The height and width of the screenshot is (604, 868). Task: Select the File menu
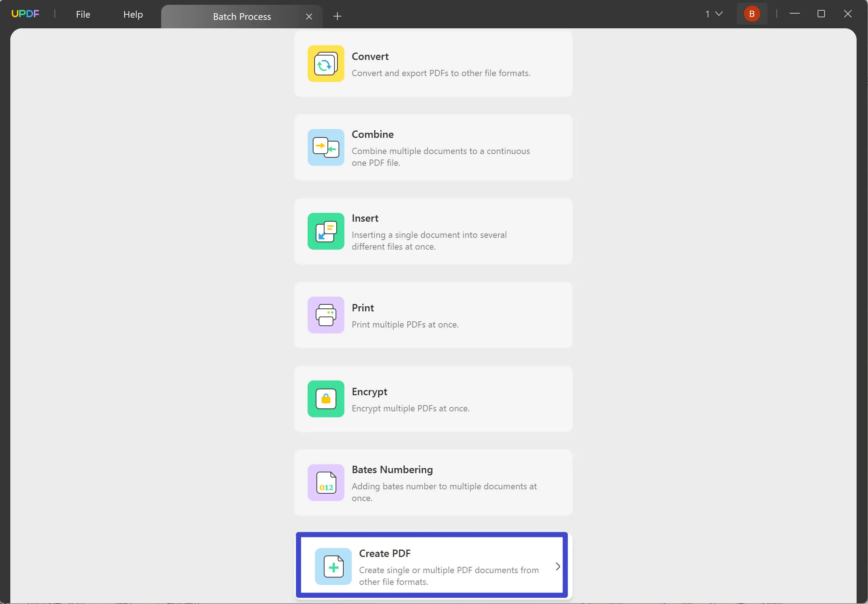click(82, 14)
